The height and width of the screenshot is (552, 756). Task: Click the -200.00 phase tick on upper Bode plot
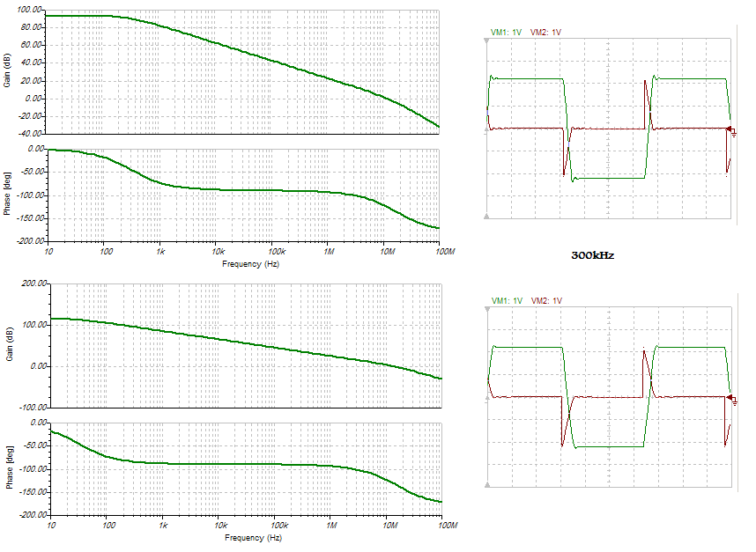30,241
